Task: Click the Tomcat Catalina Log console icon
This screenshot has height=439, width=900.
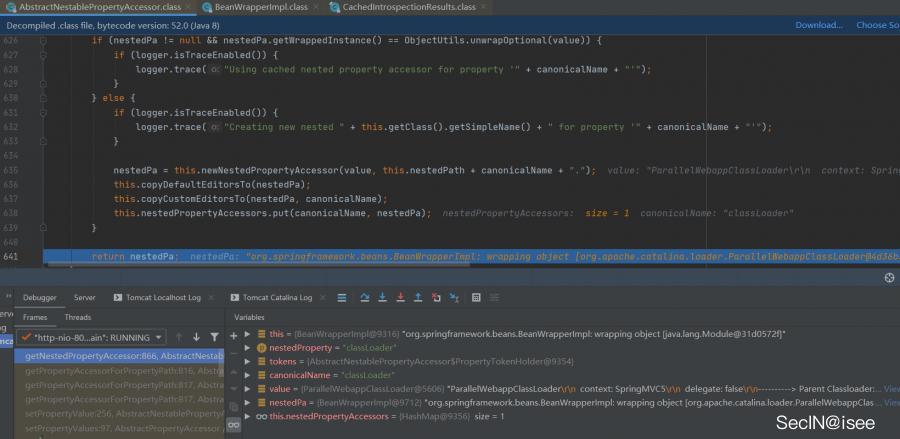Action: 234,297
